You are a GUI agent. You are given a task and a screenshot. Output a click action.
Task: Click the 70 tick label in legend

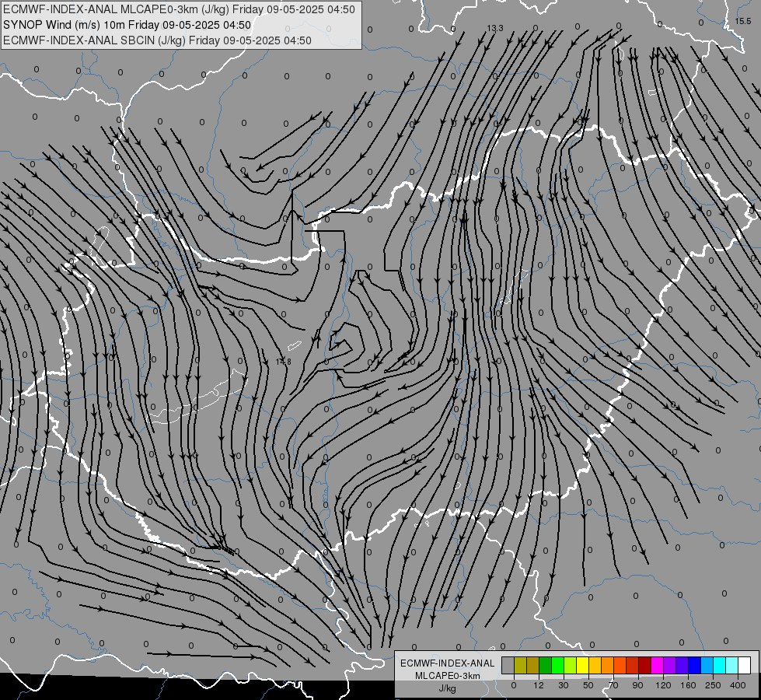click(613, 685)
